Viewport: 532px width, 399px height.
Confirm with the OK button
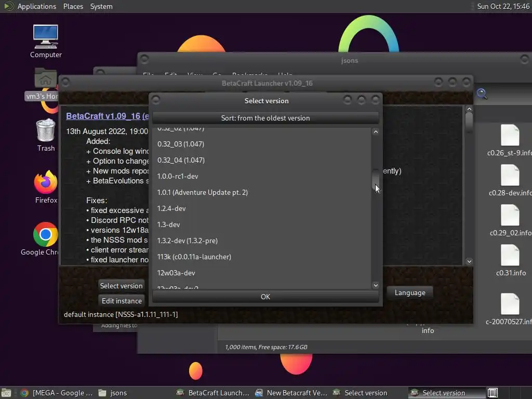click(265, 297)
